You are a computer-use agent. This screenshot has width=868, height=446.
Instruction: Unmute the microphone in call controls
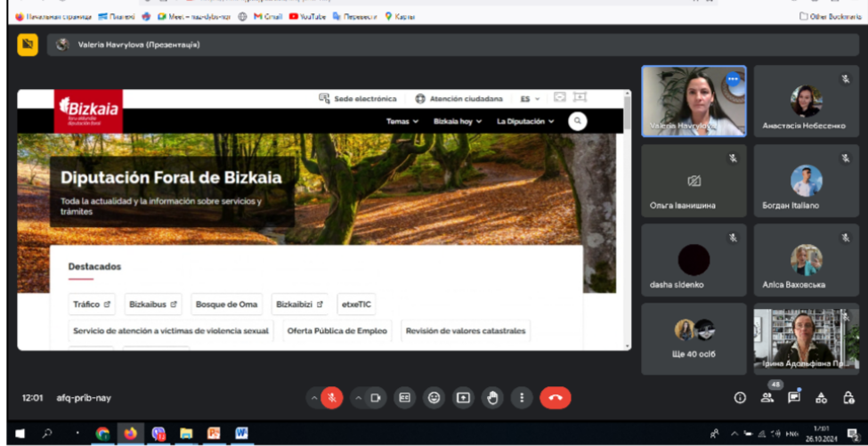click(x=332, y=397)
